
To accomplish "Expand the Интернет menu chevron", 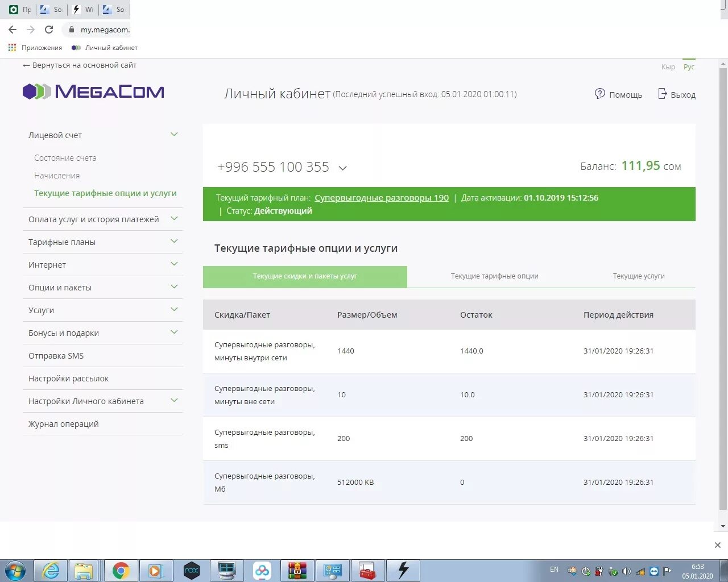I will (x=174, y=264).
